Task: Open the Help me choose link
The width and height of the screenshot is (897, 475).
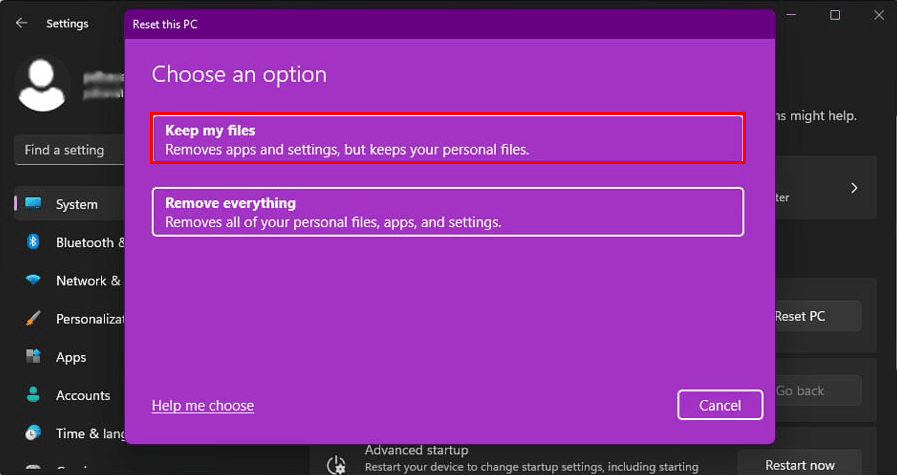Action: [203, 405]
